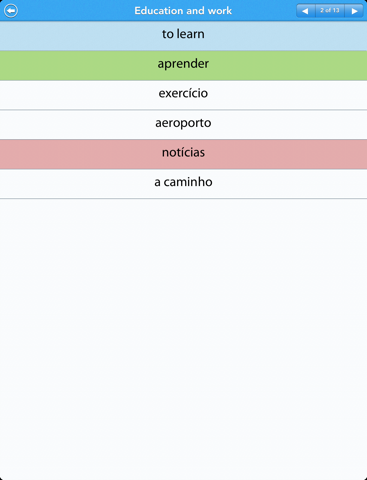Select the red notícias option

point(183,154)
